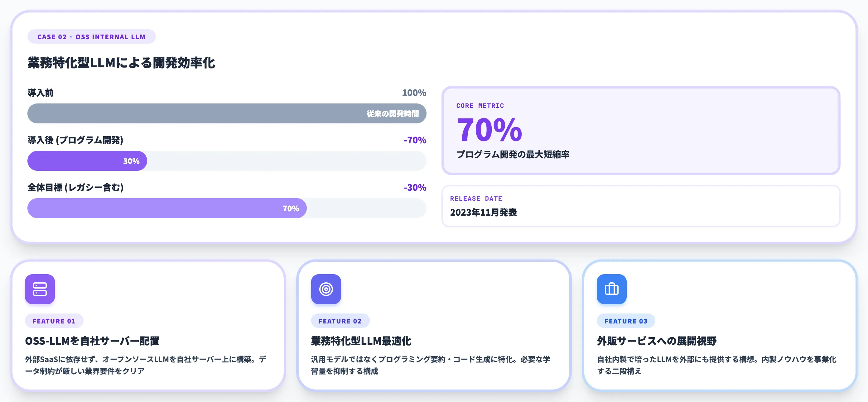Screen dimensions: 868x402
Task: Click the -30% value label
Action: pyautogui.click(x=415, y=188)
